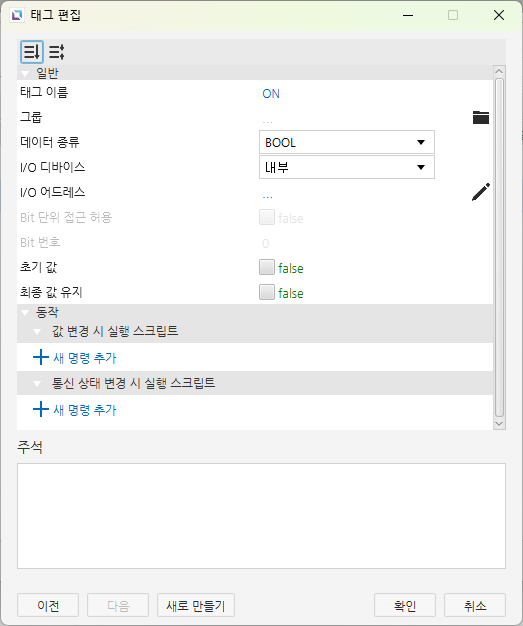The height and width of the screenshot is (626, 523).
Task: Toggle the 초기 값 checkbox
Action: [x=267, y=267]
